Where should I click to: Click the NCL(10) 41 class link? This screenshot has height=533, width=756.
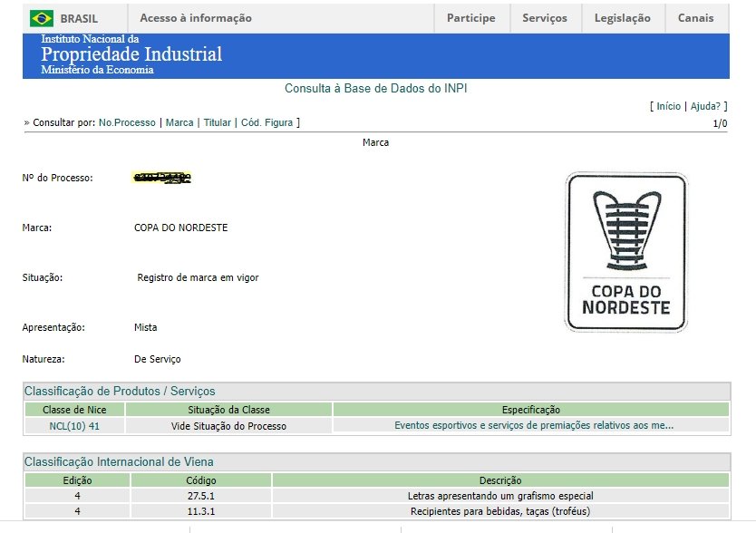click(x=74, y=425)
